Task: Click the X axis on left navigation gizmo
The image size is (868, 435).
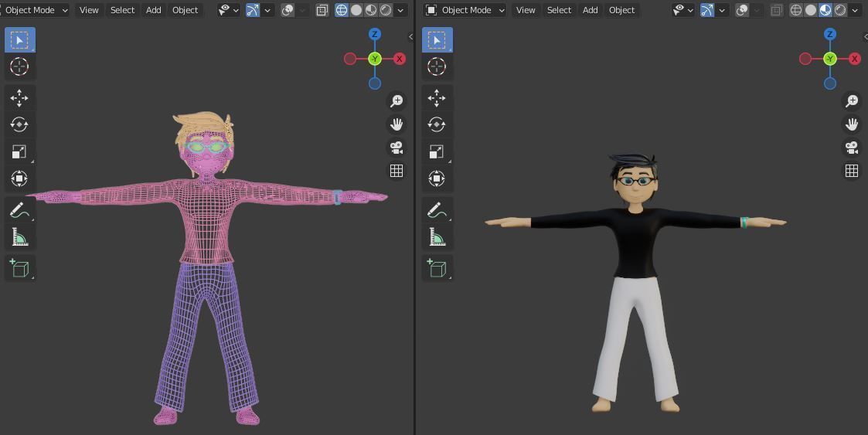Action: click(x=399, y=59)
